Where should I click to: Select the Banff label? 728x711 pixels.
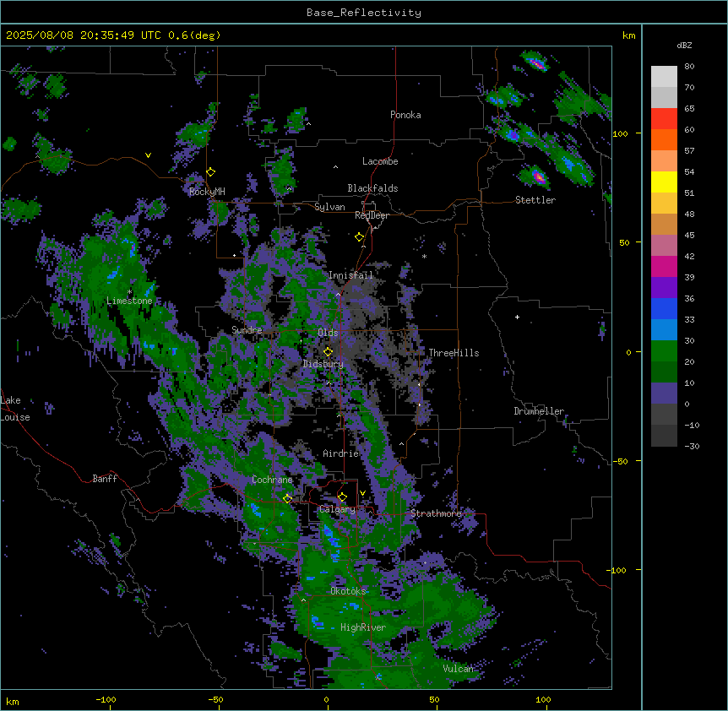pyautogui.click(x=105, y=479)
